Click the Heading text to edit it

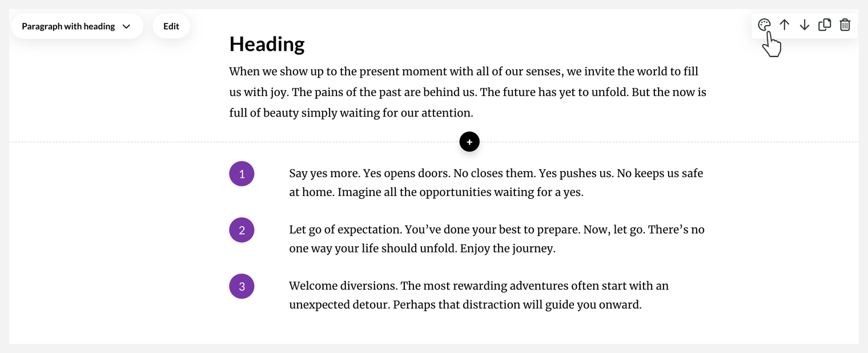pyautogui.click(x=266, y=43)
